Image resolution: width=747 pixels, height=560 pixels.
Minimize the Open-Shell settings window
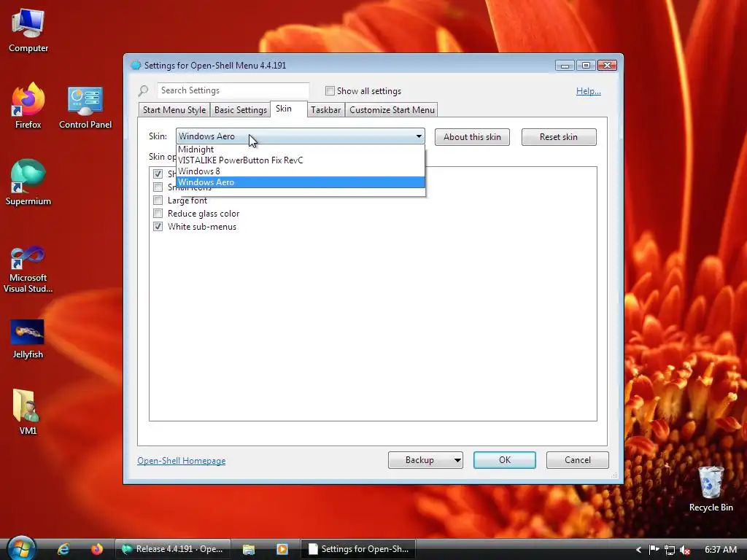point(565,65)
